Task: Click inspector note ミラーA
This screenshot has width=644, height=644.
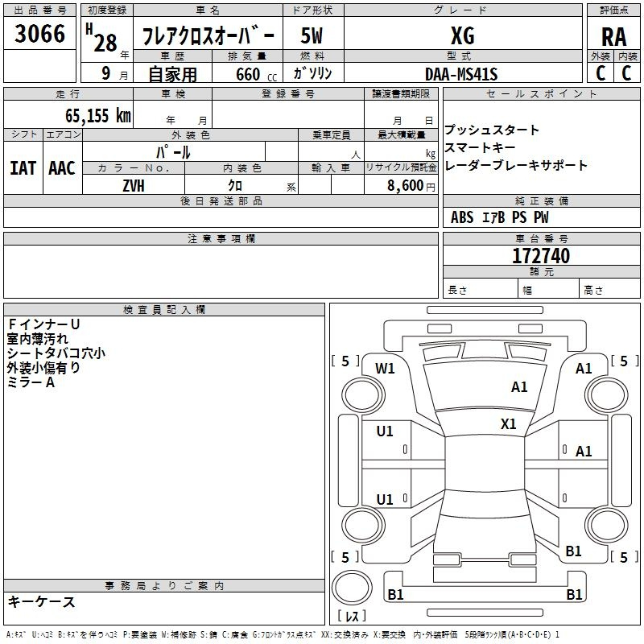Action: click(x=31, y=382)
